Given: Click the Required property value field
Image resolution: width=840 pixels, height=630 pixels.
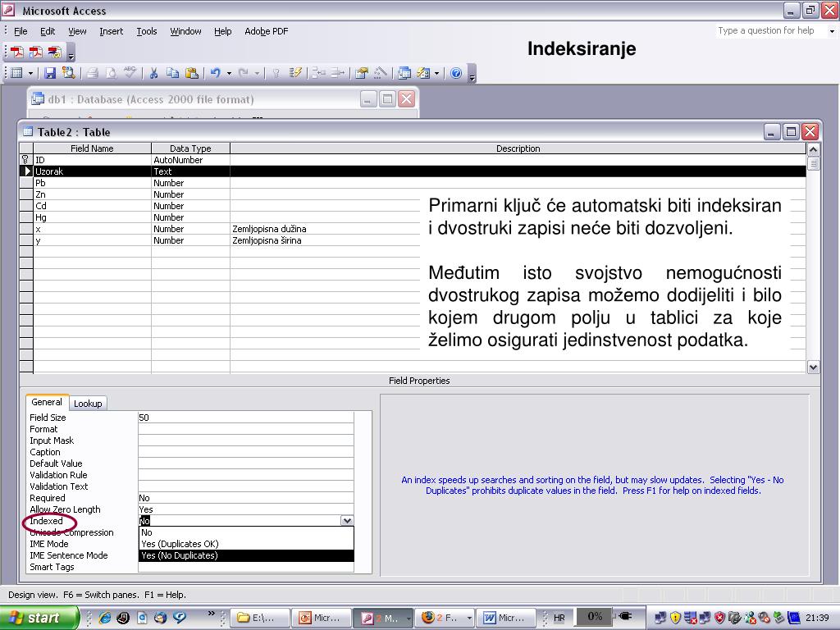Looking at the screenshot, I should click(246, 498).
